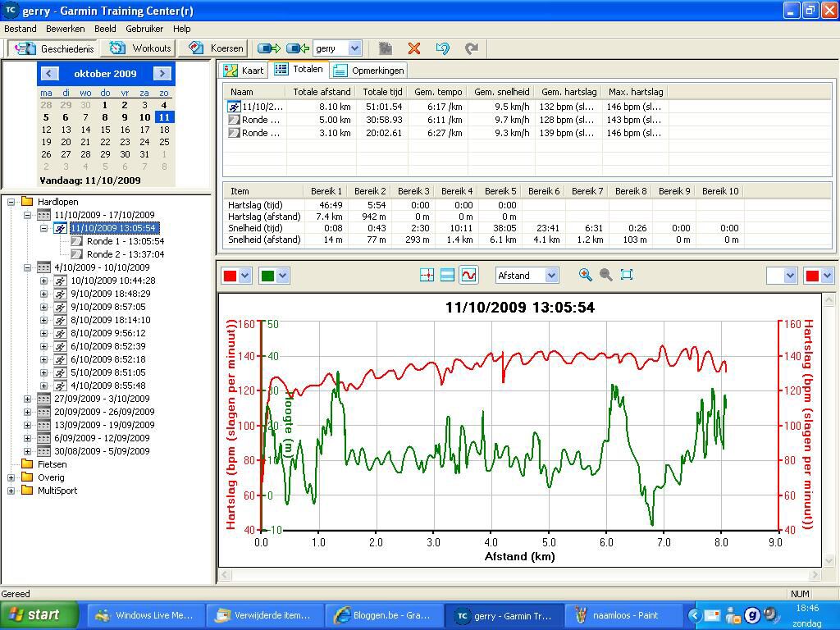
Task: Click the undo arrow icon
Action: (443, 48)
